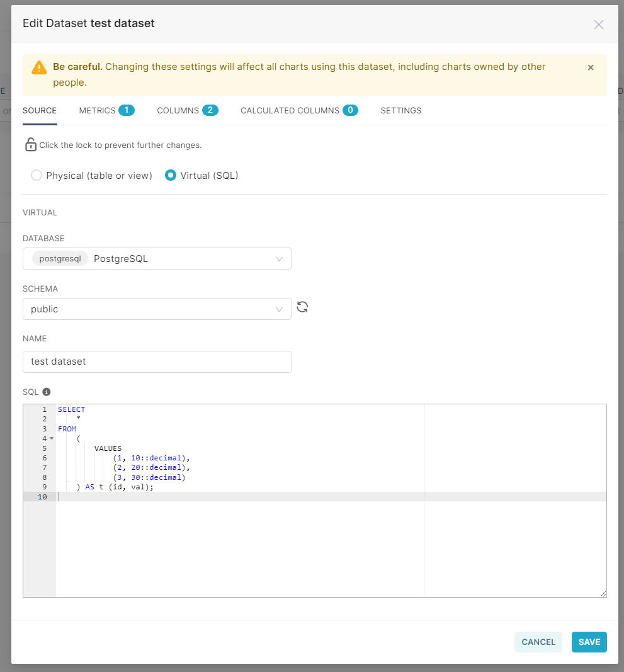The image size is (624, 672).
Task: Select Physical (table or view) option
Action: click(x=37, y=175)
